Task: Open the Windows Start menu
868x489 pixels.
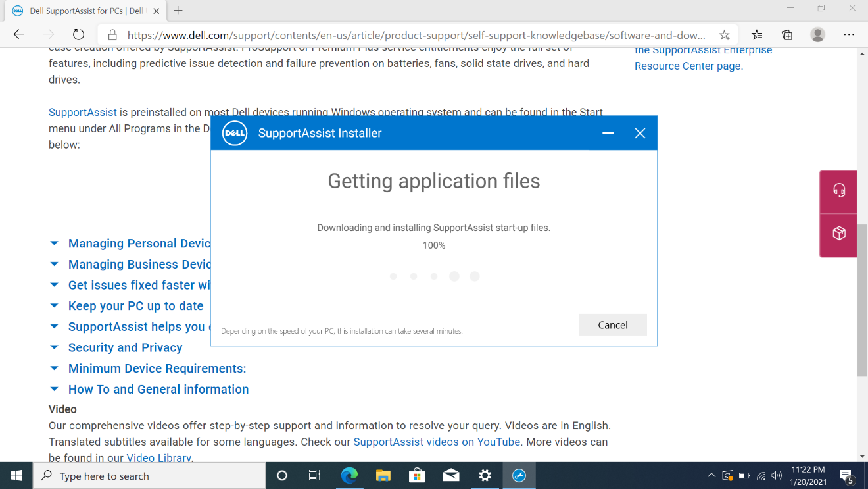Action: click(x=16, y=475)
